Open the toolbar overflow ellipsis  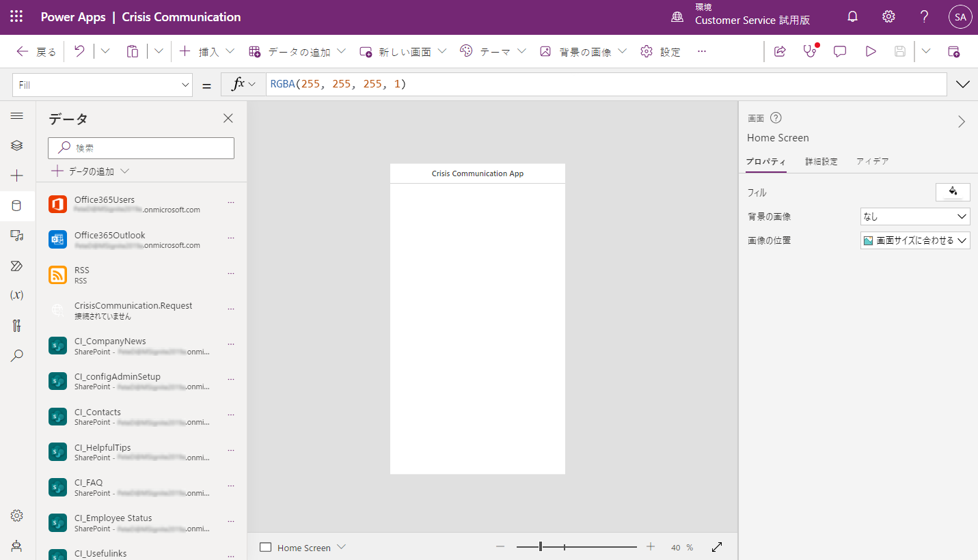(x=702, y=51)
